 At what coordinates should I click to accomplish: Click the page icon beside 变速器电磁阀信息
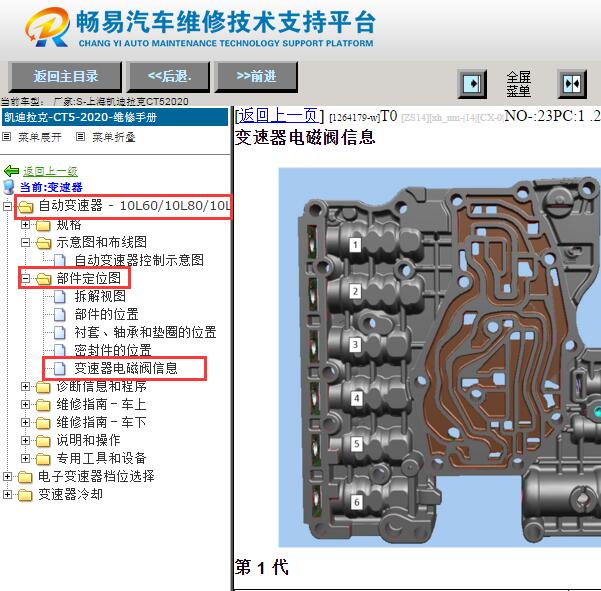click(60, 369)
